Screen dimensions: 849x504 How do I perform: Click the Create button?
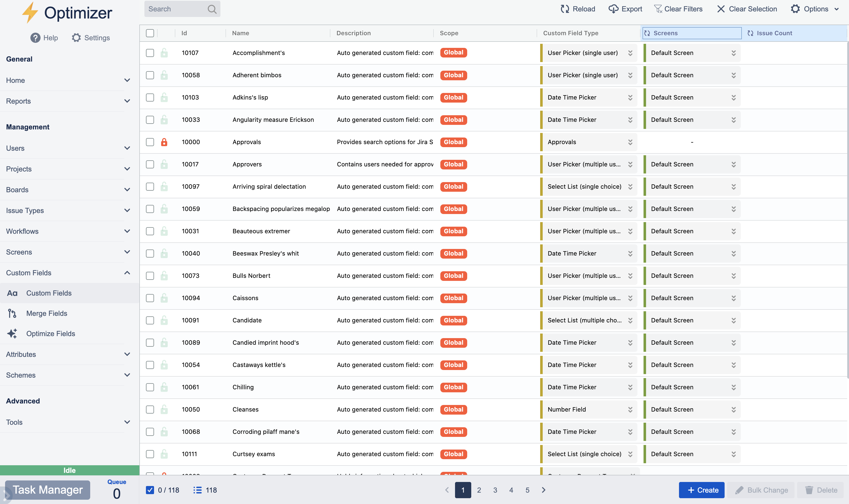pyautogui.click(x=702, y=490)
